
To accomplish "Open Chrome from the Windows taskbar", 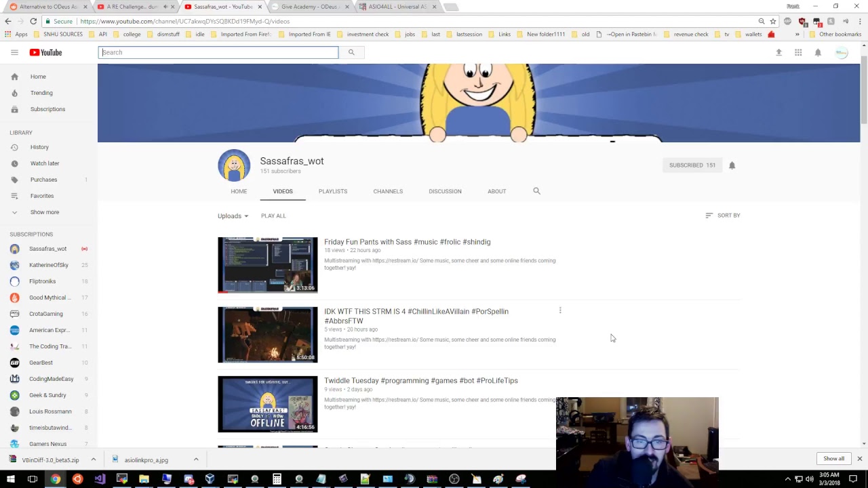I will point(56,479).
